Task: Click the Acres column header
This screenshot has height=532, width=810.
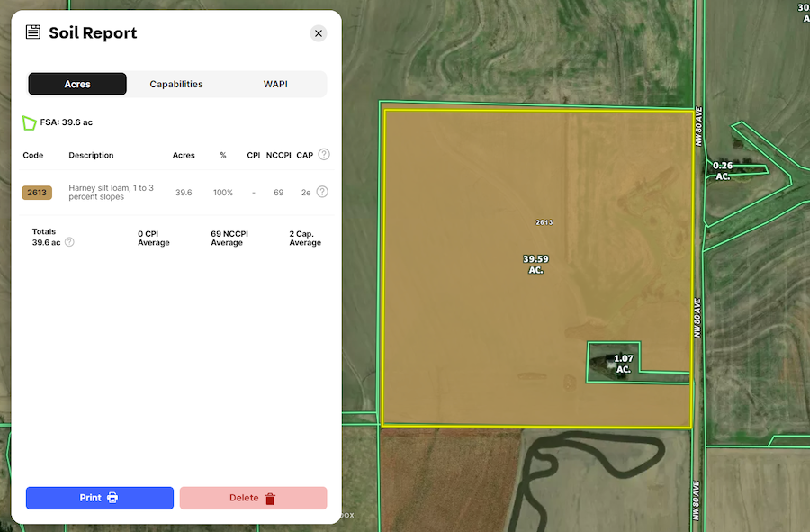Action: point(184,156)
